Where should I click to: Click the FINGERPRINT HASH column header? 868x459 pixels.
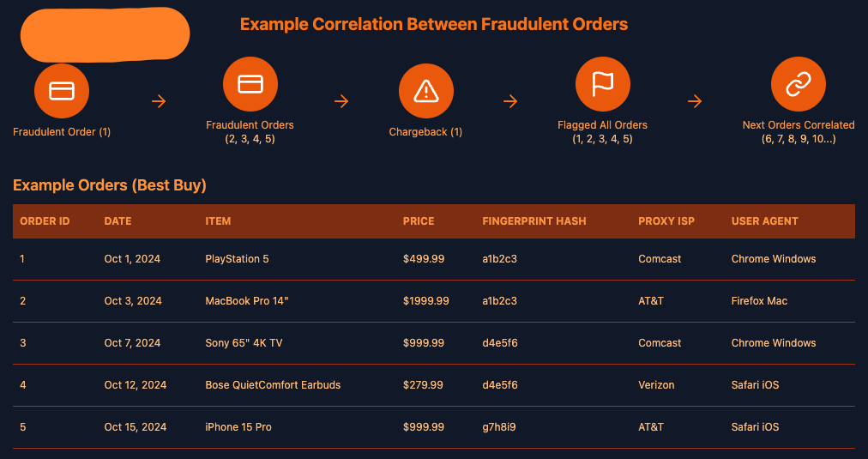pyautogui.click(x=534, y=221)
